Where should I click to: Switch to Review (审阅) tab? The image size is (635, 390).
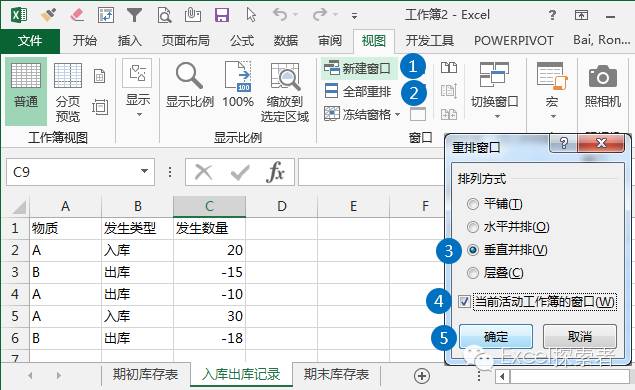[x=330, y=40]
